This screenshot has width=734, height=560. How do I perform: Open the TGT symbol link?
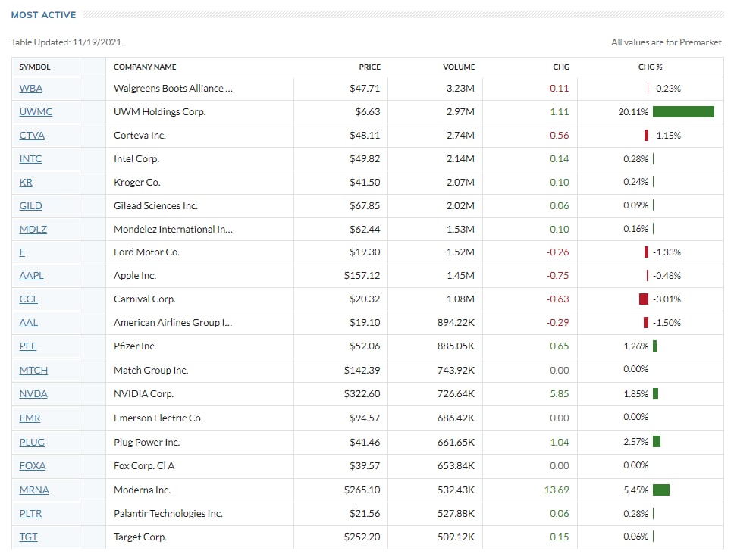[x=28, y=537]
